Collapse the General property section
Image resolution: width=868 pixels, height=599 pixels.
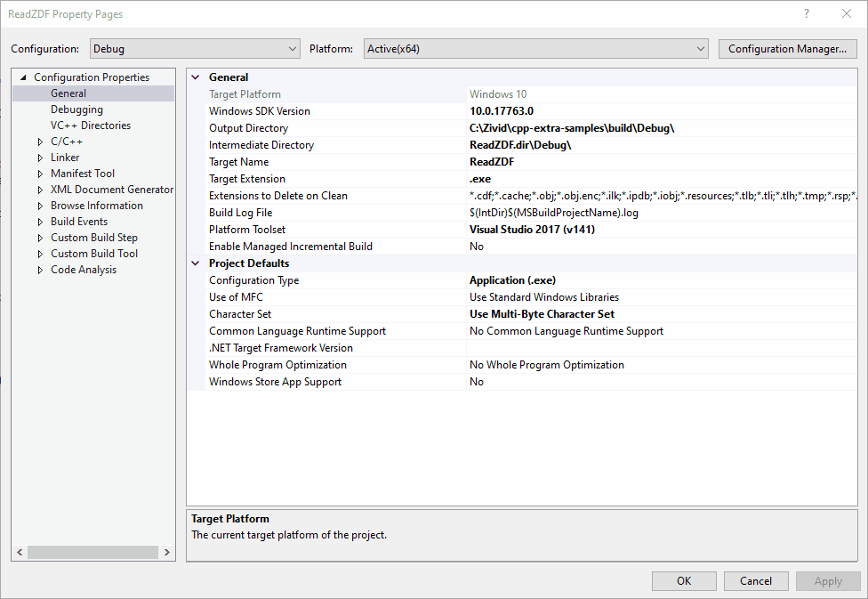click(196, 77)
